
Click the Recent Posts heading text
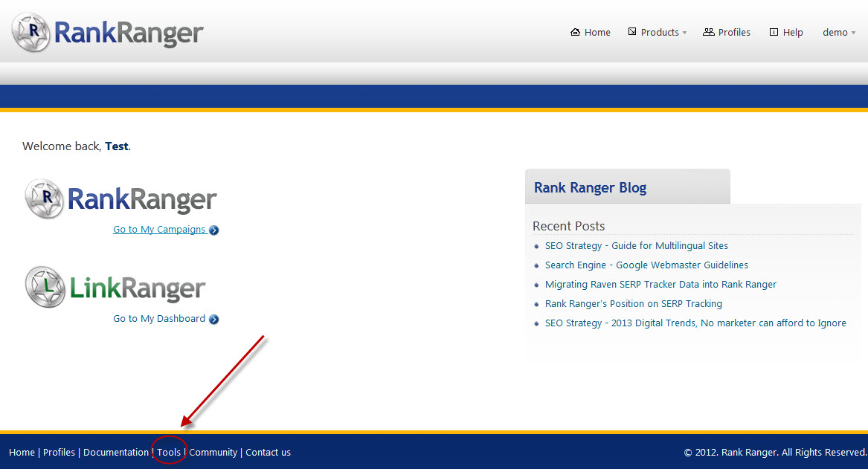pyautogui.click(x=568, y=226)
